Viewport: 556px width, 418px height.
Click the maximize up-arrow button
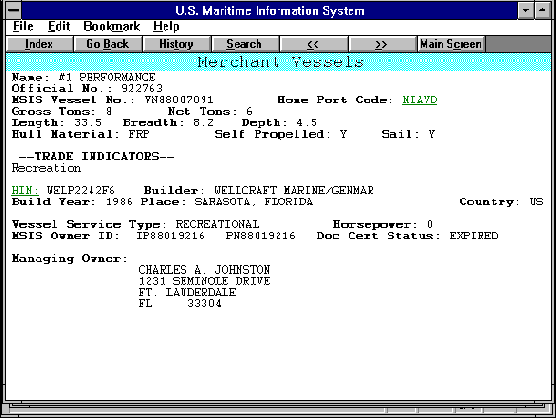pyautogui.click(x=543, y=10)
